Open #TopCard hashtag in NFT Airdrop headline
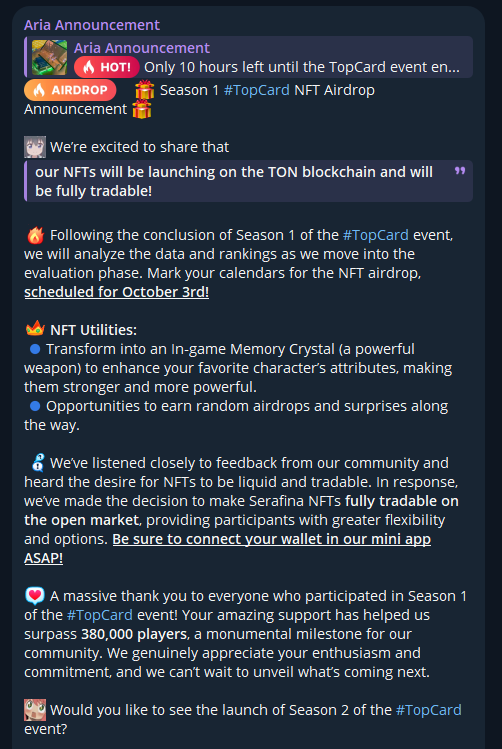502x749 pixels. click(x=256, y=90)
